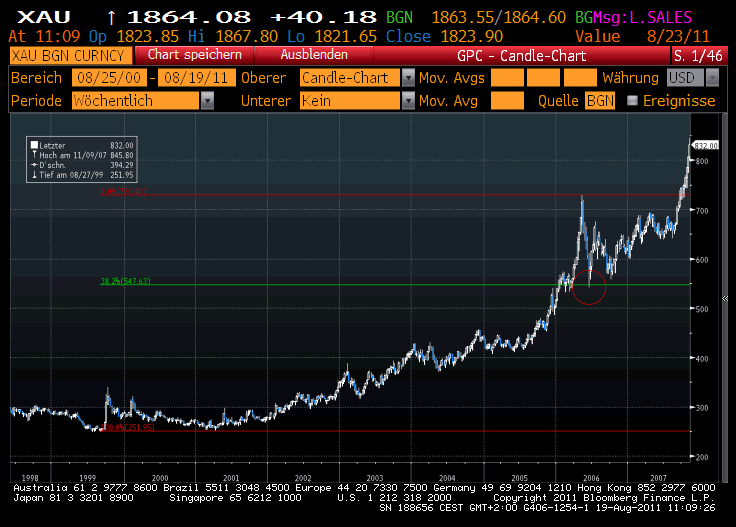Screen dimensions: 736x527
Task: Click the GPC - Candle-Chart title bar
Action: (x=521, y=55)
